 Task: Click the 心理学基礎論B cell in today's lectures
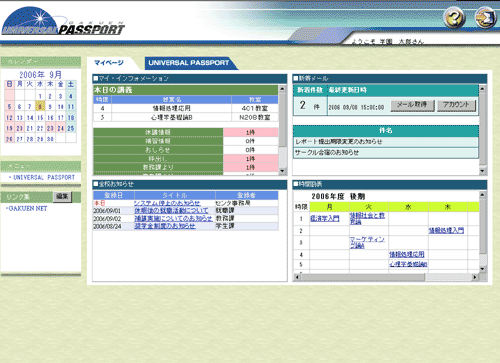(x=171, y=117)
